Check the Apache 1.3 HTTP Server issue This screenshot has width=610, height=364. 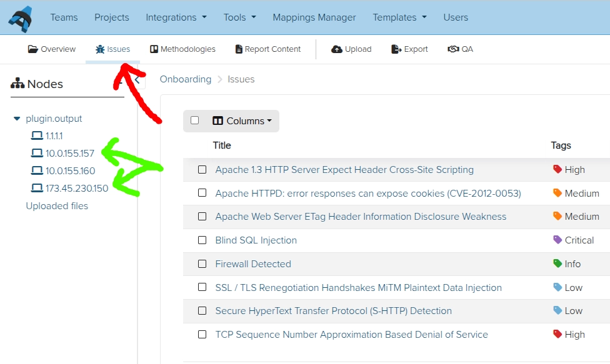point(202,169)
